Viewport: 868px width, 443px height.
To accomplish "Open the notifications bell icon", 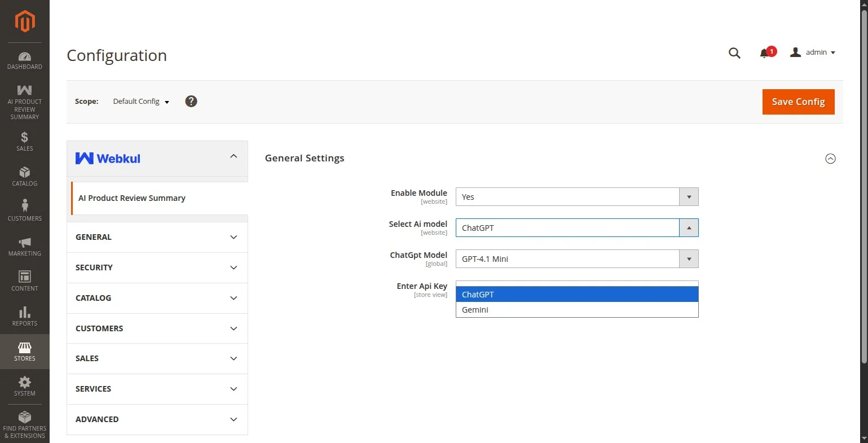I will coord(764,53).
